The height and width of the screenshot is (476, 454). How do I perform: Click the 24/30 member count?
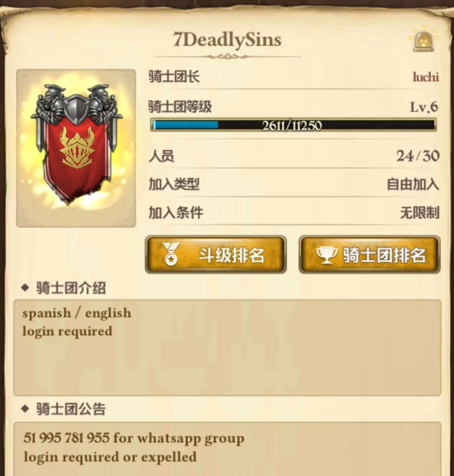point(418,156)
